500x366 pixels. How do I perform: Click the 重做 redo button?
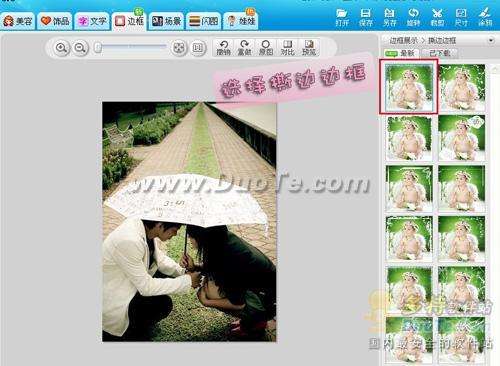tap(245, 48)
